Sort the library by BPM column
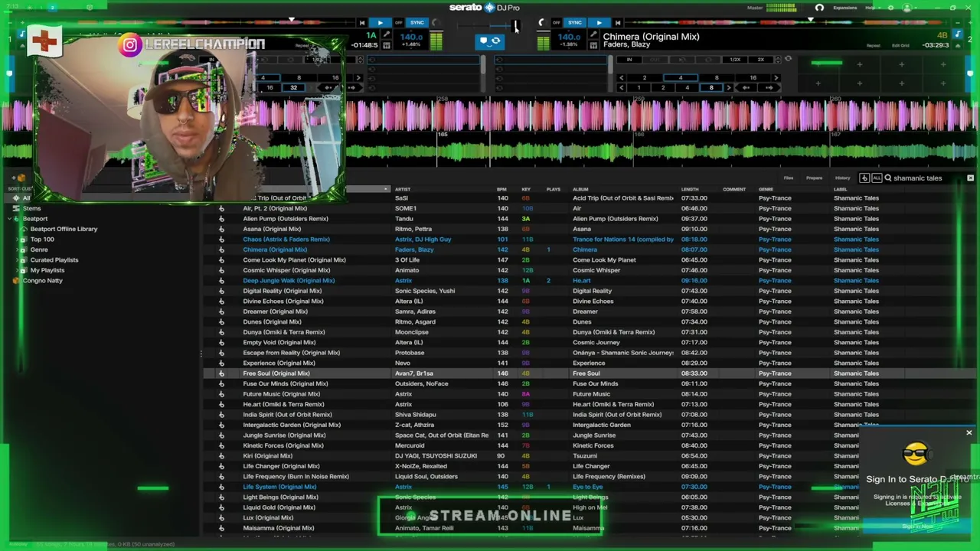This screenshot has width=980, height=551. click(x=501, y=189)
